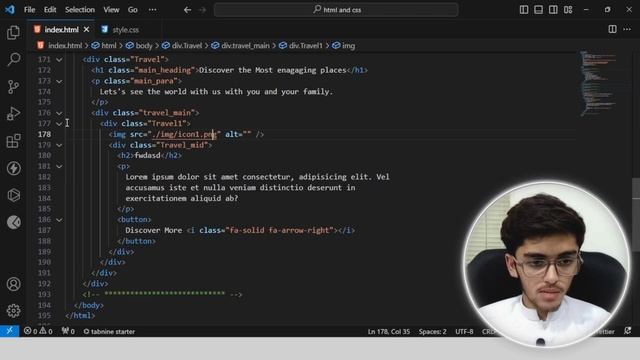Open the Run and Debug view
This screenshot has height=360, width=640.
(13, 114)
